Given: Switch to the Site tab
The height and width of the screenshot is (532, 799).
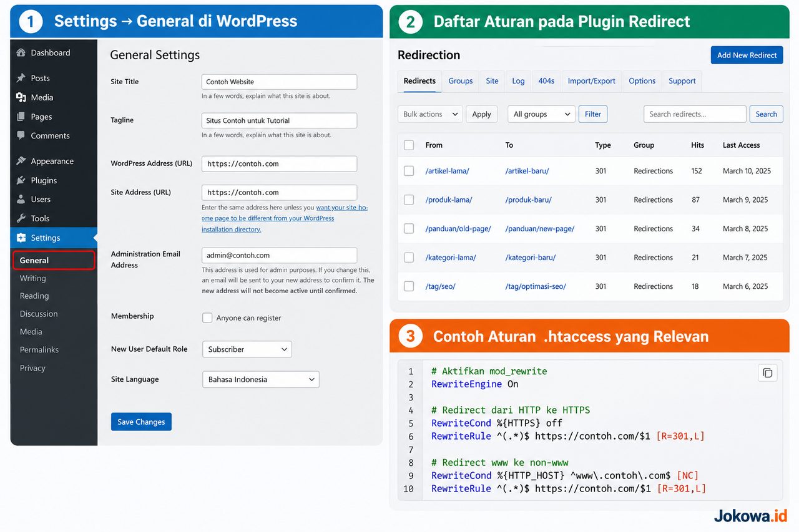Looking at the screenshot, I should click(493, 81).
